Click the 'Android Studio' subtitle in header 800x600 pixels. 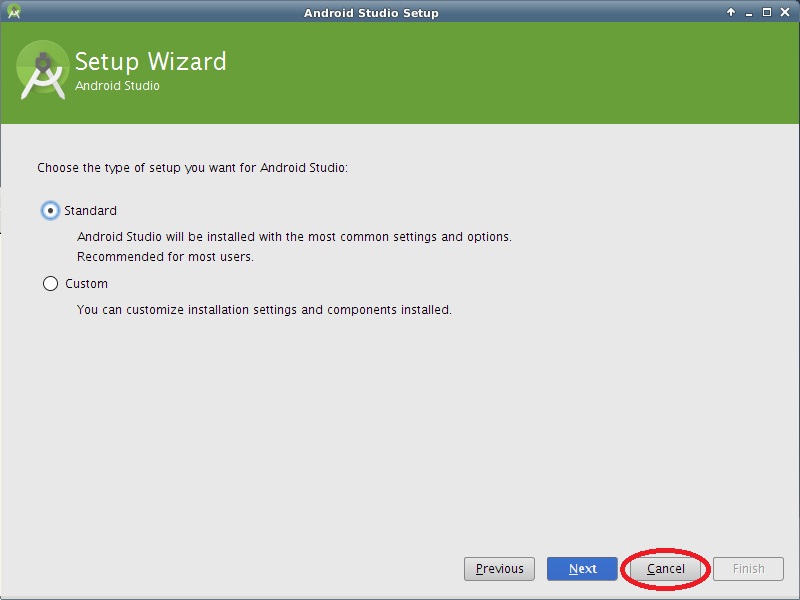tap(117, 86)
